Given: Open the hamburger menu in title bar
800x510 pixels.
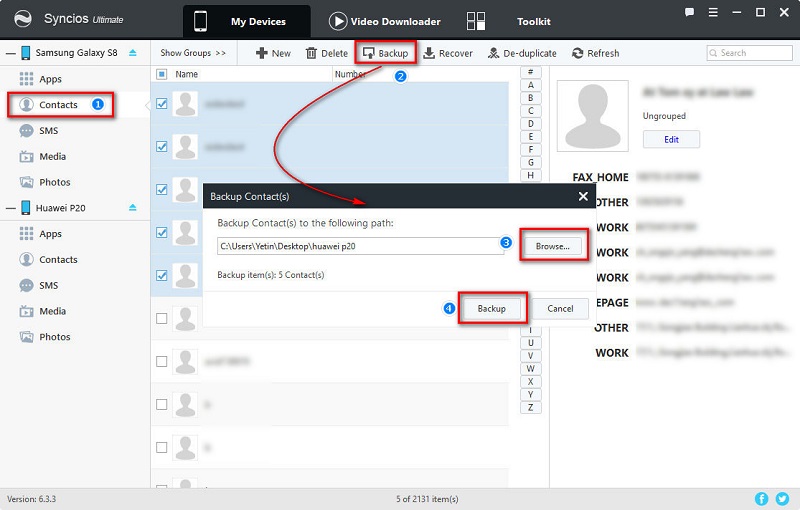Looking at the screenshot, I should point(713,12).
